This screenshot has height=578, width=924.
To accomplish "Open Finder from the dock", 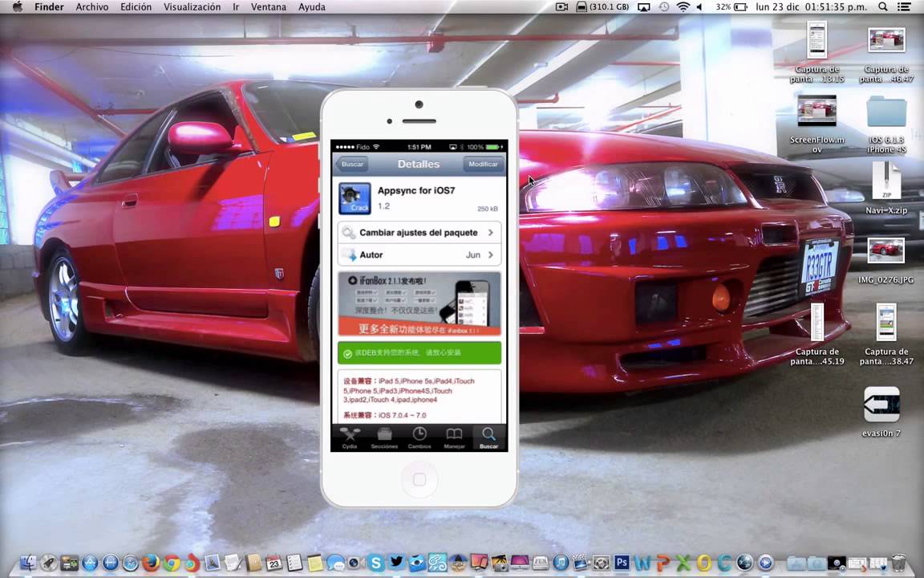I will click(x=28, y=563).
